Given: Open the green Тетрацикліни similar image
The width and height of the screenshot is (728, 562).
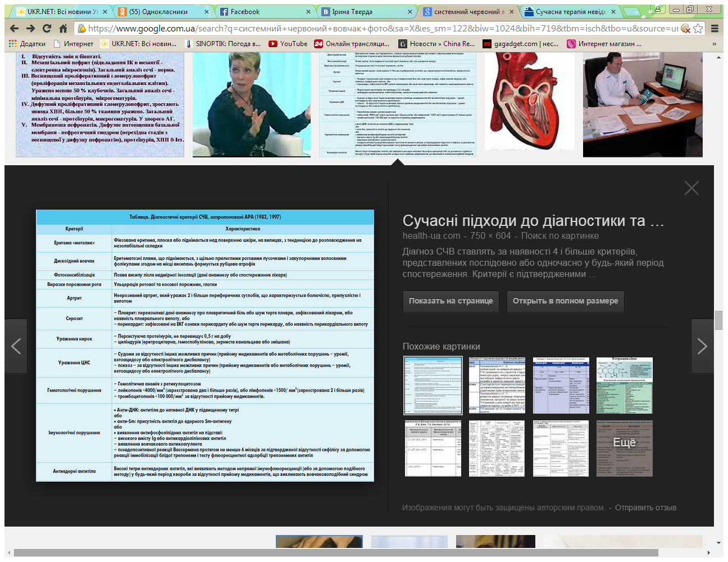Looking at the screenshot, I should coord(625,386).
